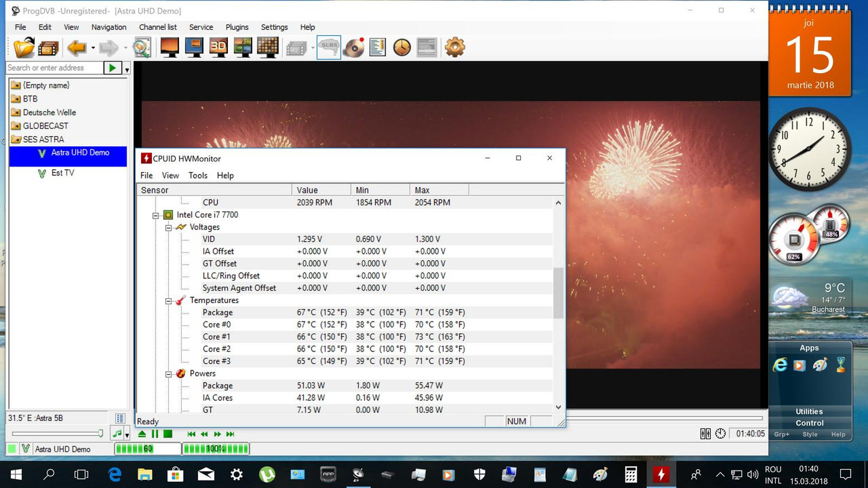The height and width of the screenshot is (488, 868).
Task: Stop playback with green stop square
Action: tap(167, 434)
